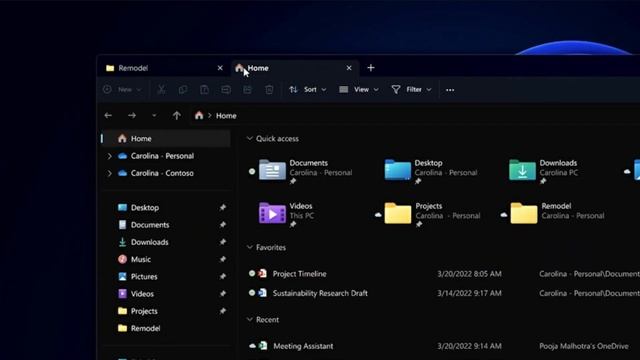Collapse the Recent section
640x360 pixels.
click(x=250, y=320)
